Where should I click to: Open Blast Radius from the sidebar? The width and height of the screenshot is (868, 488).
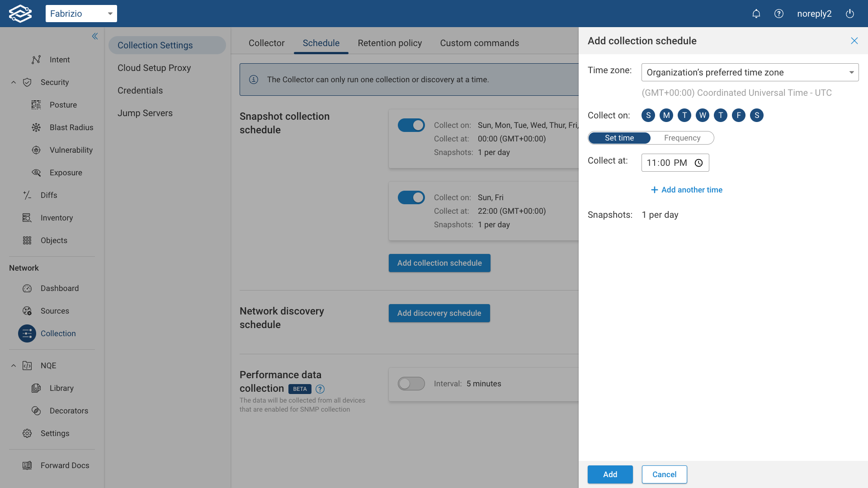(x=71, y=127)
